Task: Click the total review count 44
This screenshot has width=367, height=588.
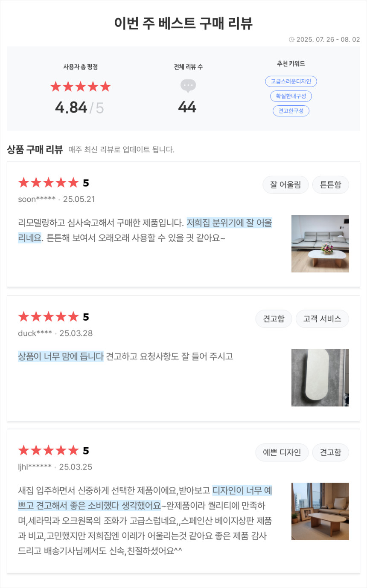Action: 187,107
